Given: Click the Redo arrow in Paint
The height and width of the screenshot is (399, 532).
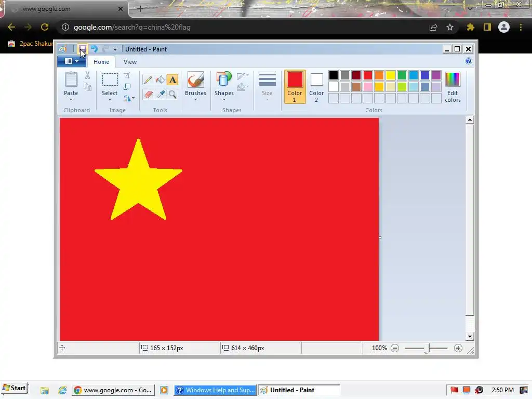Looking at the screenshot, I should pos(105,49).
